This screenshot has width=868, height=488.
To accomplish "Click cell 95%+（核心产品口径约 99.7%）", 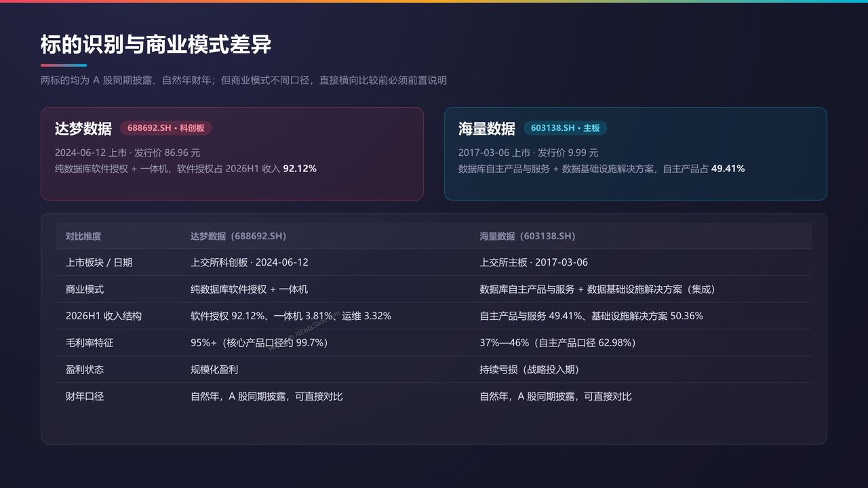I will pos(261,343).
